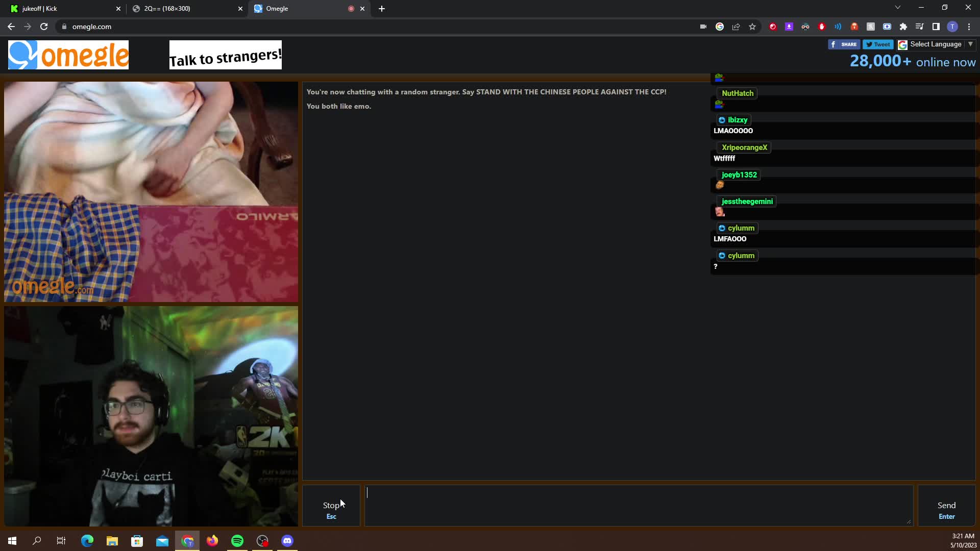The image size is (980, 551).
Task: Bookmark this page with the star icon
Action: pos(752,27)
